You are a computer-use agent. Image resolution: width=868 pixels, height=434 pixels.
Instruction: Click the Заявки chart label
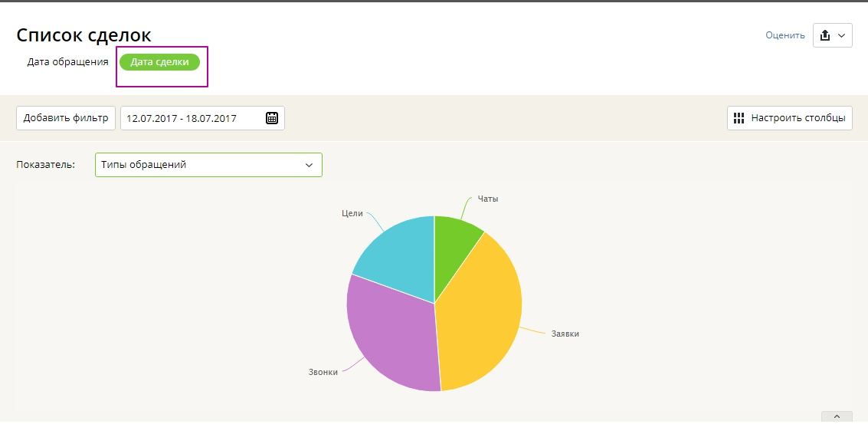[565, 334]
